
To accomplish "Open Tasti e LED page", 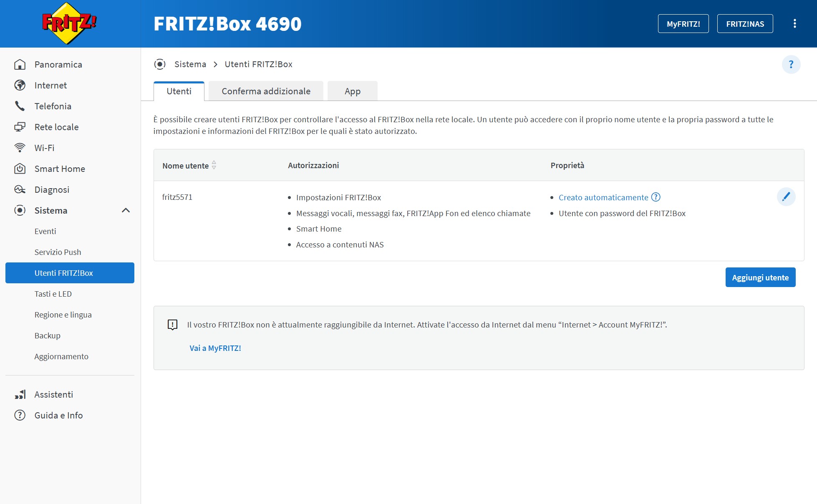I will (53, 294).
